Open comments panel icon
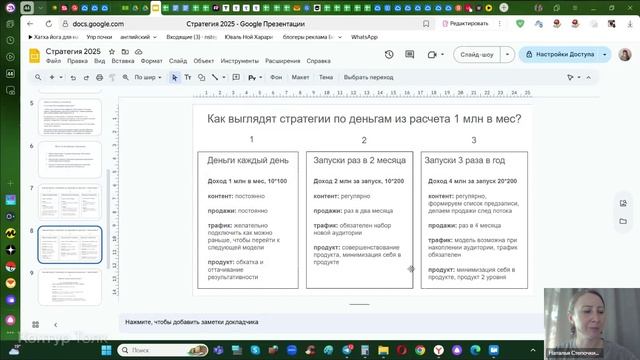Screen dimensions: 640x360 tap(409, 54)
